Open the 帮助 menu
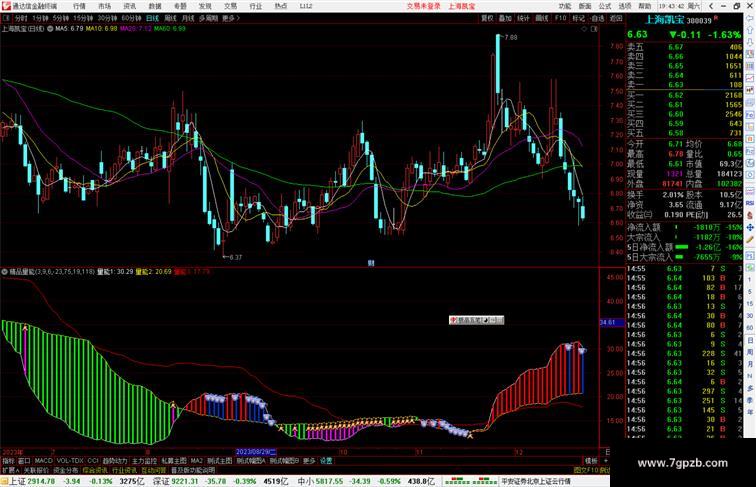 [645, 6]
